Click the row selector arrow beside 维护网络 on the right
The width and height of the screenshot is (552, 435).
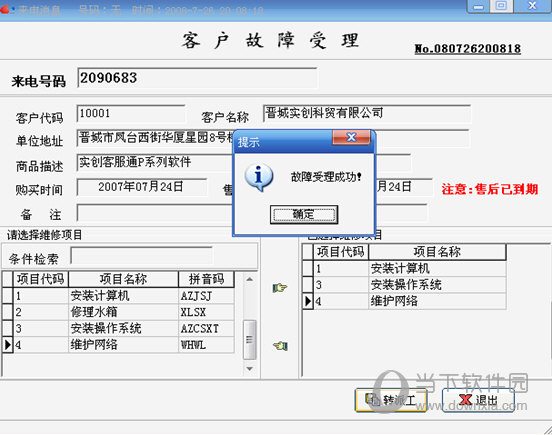pos(308,301)
